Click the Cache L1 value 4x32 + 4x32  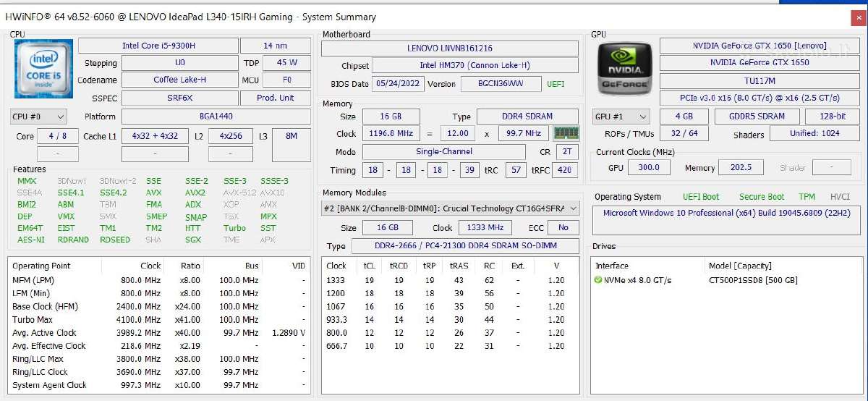pos(155,136)
